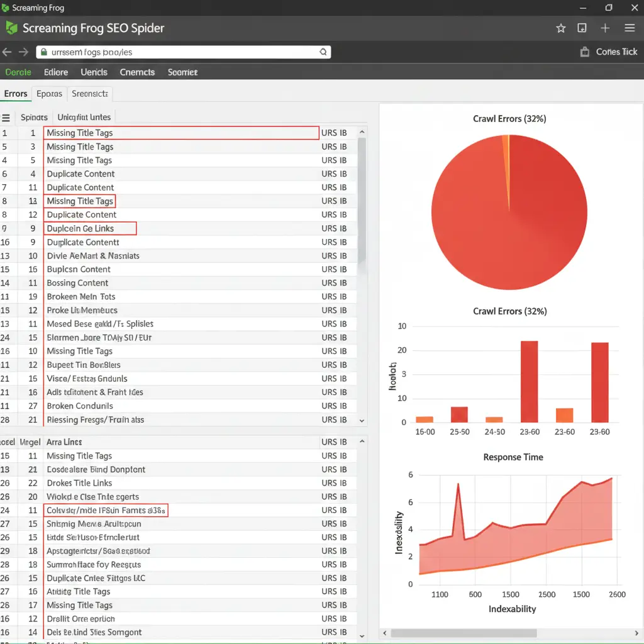
Task: Switch to the Sreonsictz tab
Action: point(90,94)
